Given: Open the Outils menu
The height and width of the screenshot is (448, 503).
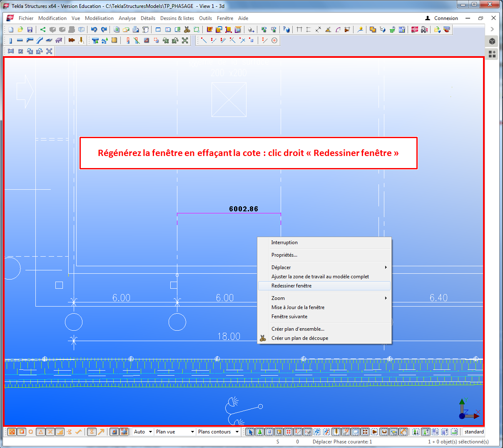Looking at the screenshot, I should (x=205, y=18).
